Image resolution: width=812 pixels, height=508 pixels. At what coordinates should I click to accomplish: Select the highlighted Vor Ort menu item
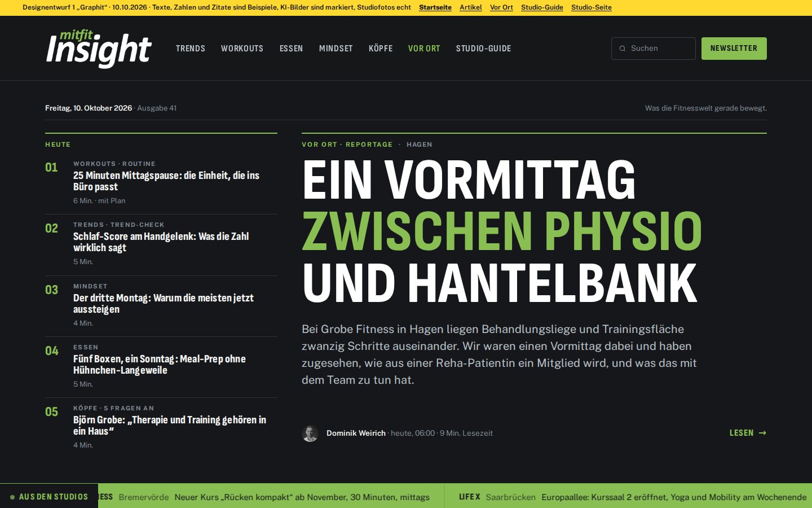tap(424, 49)
